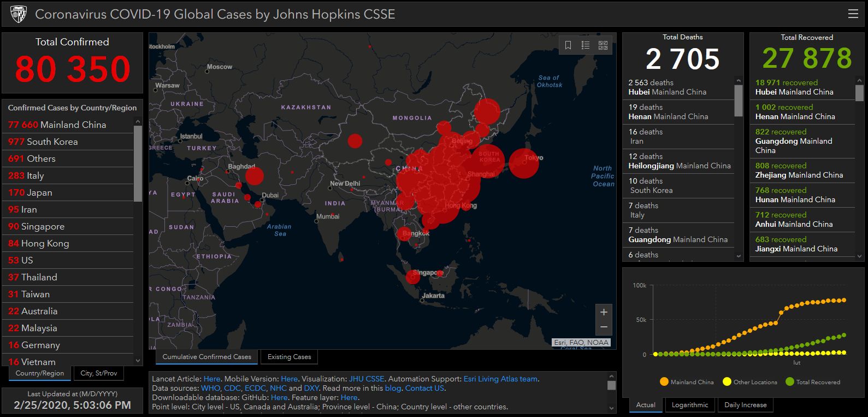This screenshot has width=868, height=417.
Task: Open the Esri Living Atlas team link
Action: coord(500,379)
